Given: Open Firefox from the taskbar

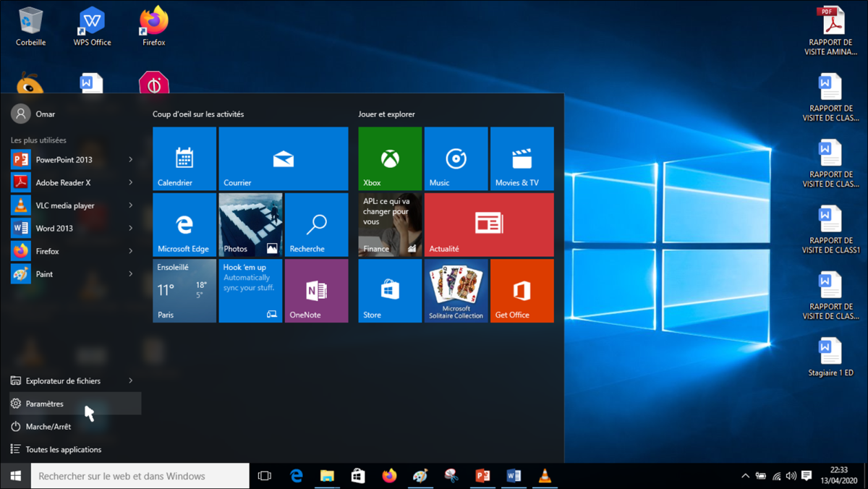Looking at the screenshot, I should point(389,476).
